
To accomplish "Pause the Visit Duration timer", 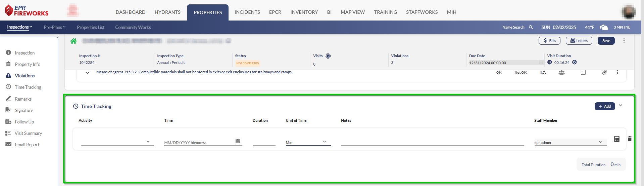I will click(549, 62).
